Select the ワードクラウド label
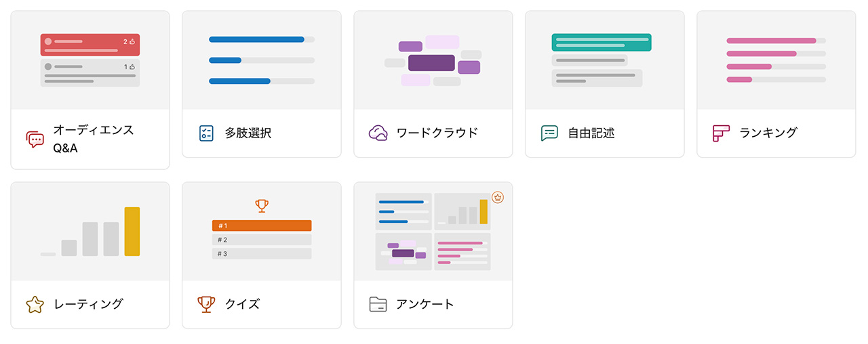The height and width of the screenshot is (344, 868). coord(437,133)
